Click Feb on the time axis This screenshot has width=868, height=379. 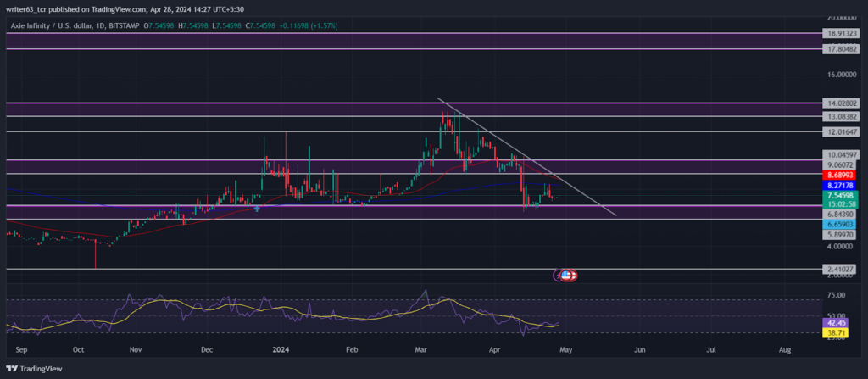[350, 350]
